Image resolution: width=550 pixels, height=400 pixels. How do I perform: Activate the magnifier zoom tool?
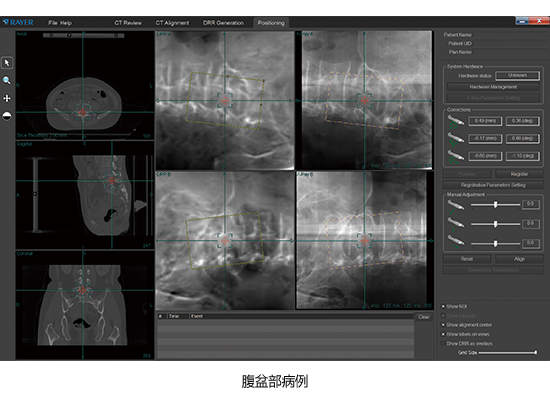coord(7,81)
